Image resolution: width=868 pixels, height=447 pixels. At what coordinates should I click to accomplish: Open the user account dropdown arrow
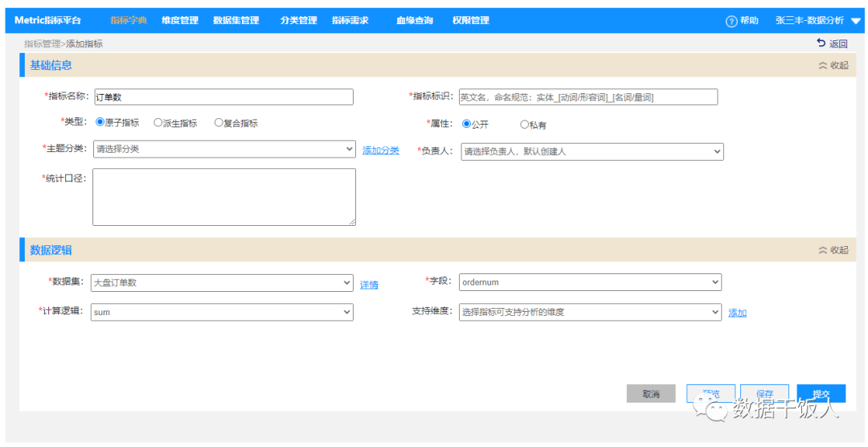tap(855, 21)
